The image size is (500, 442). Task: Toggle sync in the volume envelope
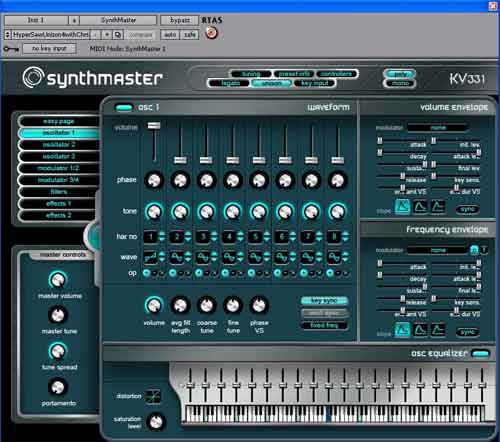pyautogui.click(x=468, y=209)
